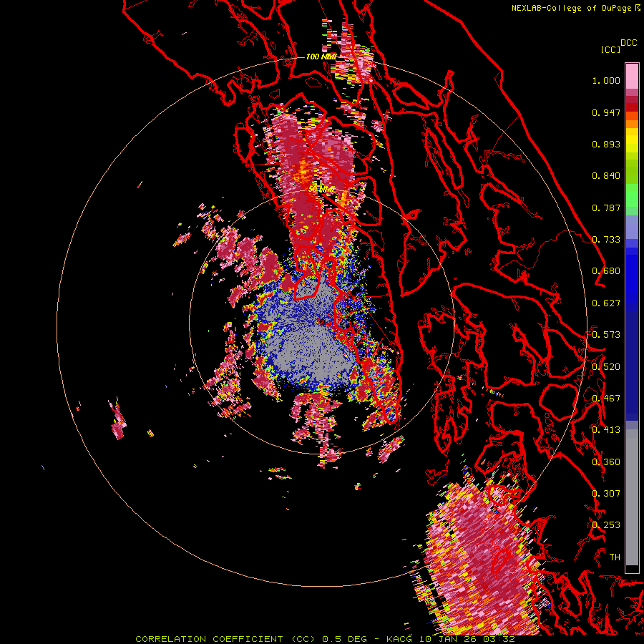Select the 0.787 scale value
Image resolution: width=644 pixels, height=644 pixels.
606,208
